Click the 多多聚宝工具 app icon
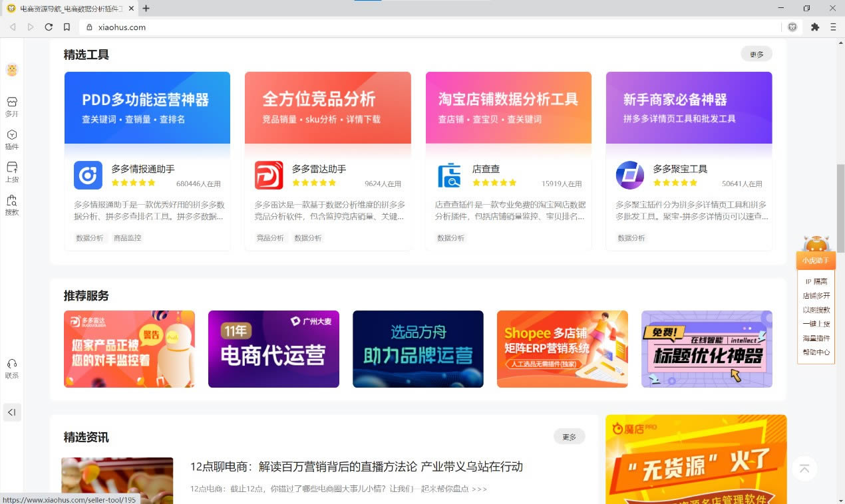The width and height of the screenshot is (845, 504). (629, 176)
